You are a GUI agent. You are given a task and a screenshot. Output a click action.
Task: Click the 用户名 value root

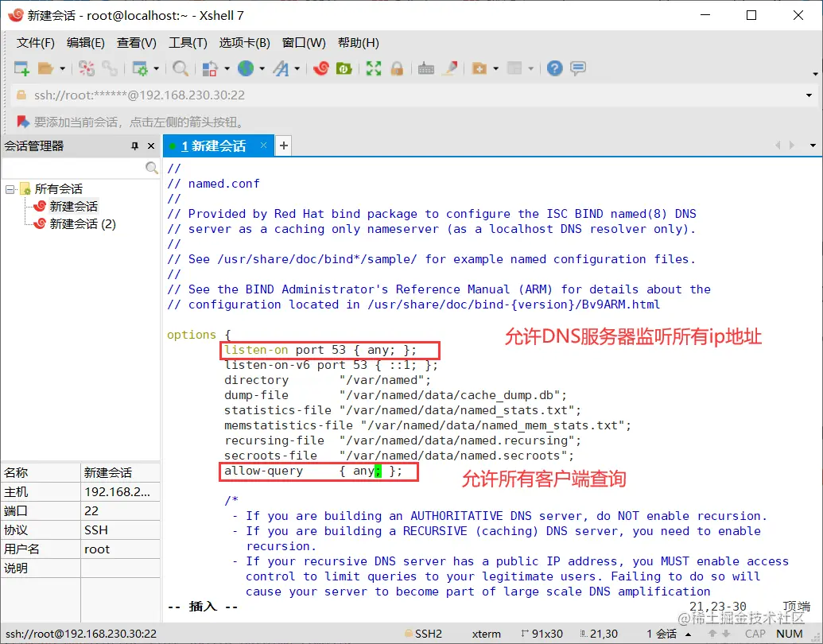coord(120,549)
